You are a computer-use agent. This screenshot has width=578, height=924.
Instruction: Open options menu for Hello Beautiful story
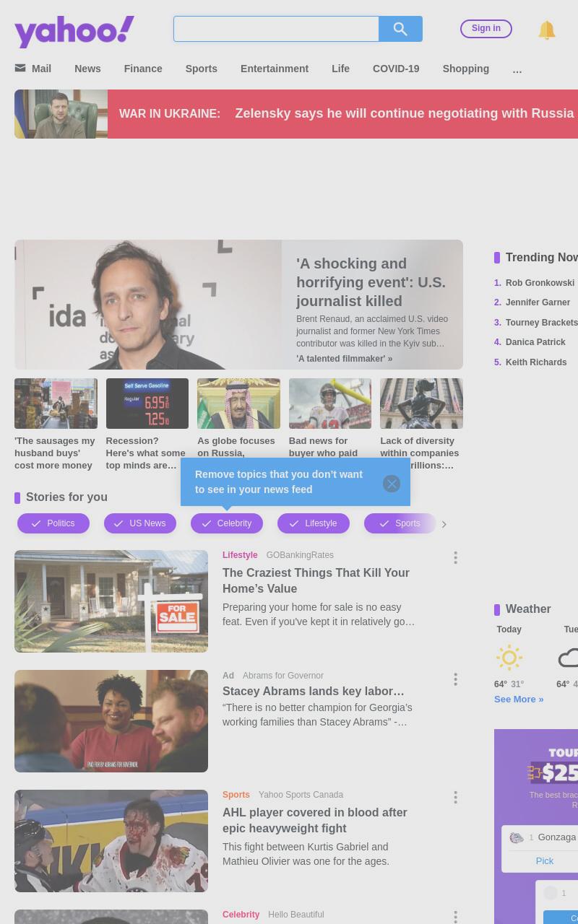coord(455,917)
